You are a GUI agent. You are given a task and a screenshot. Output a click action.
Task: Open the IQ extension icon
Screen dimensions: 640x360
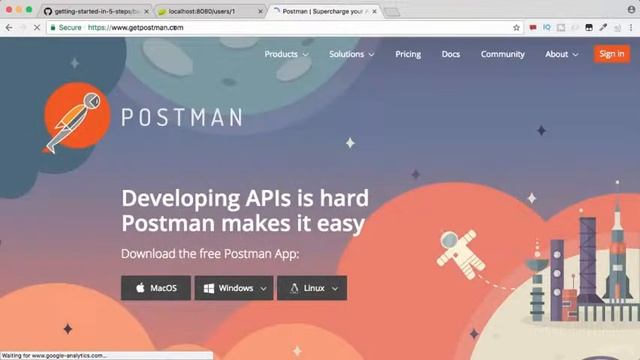pyautogui.click(x=547, y=27)
